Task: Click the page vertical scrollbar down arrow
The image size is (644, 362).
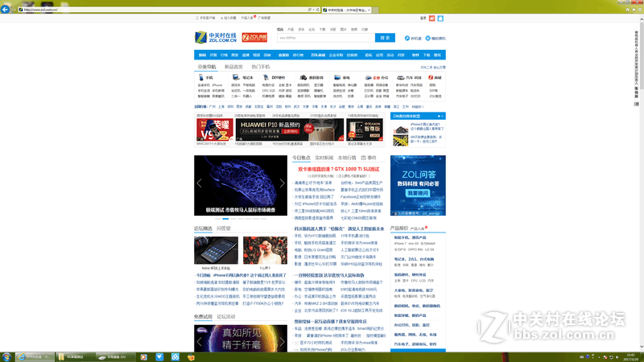Action: [641, 347]
